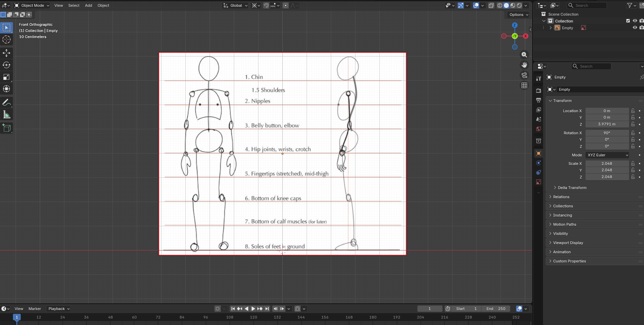Lock the Scale Z value
This screenshot has height=325, width=644.
click(x=633, y=177)
